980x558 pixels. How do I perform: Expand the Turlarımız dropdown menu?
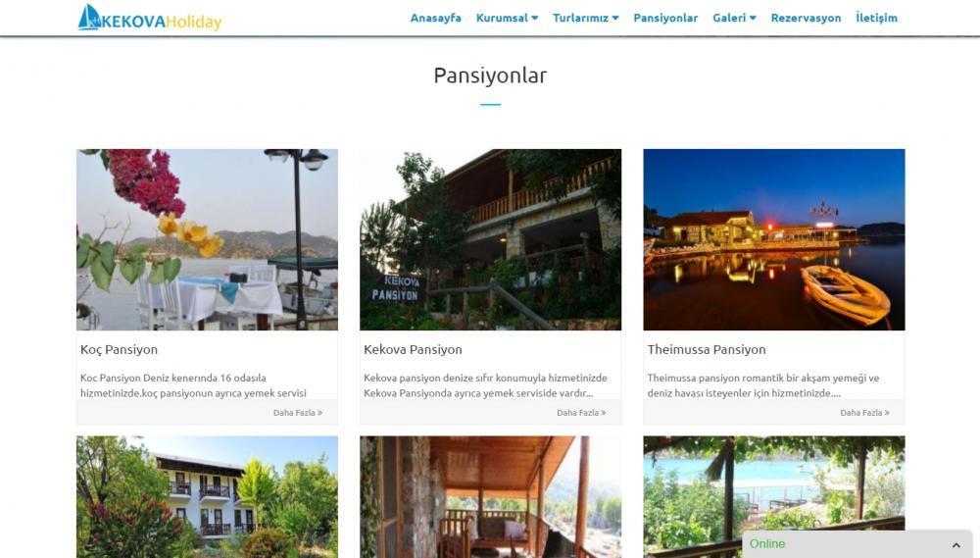586,18
